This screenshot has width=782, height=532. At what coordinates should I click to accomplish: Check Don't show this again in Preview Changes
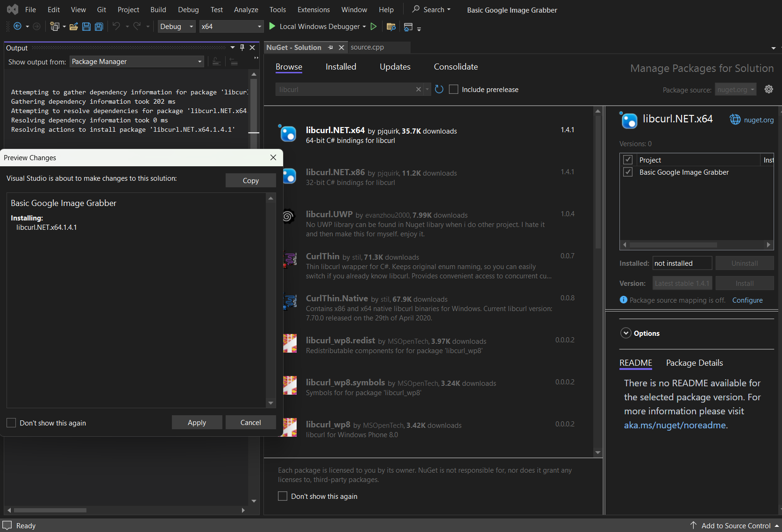[x=11, y=423]
